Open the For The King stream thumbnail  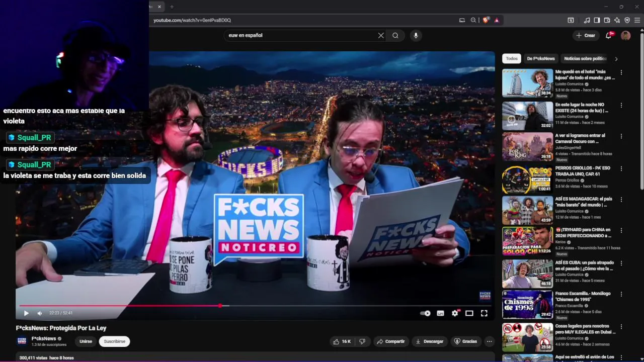[x=527, y=146]
